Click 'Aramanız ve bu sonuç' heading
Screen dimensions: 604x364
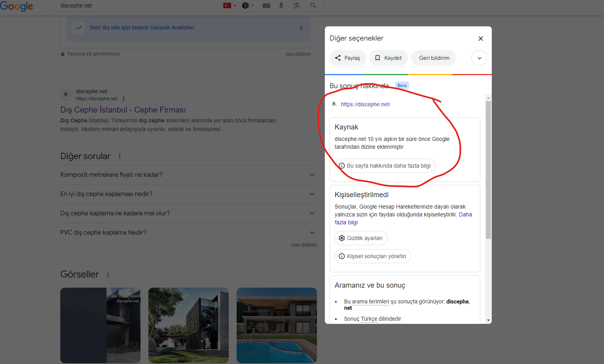coord(370,285)
